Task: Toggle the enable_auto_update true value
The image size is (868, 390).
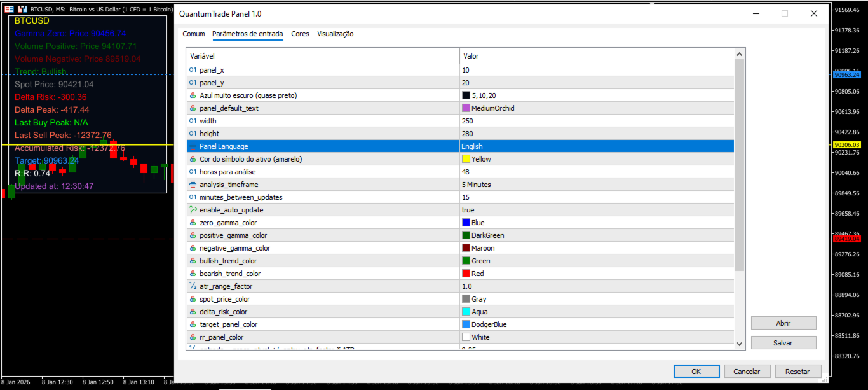Action: click(597, 210)
